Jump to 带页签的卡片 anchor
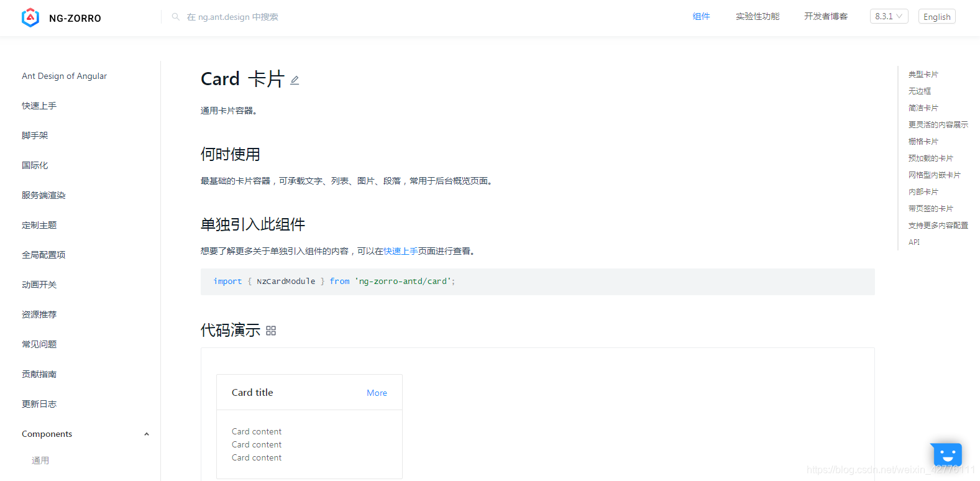 pyautogui.click(x=931, y=209)
